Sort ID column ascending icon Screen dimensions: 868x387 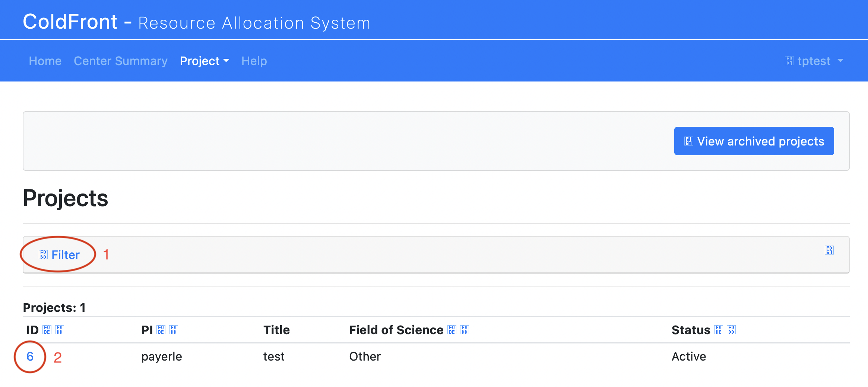click(47, 330)
